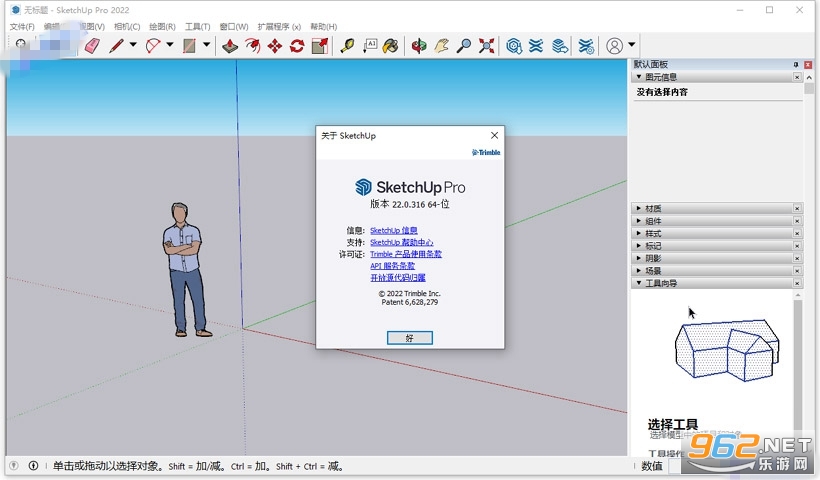Click the 好 button in About dialog
Screen dimensions: 820x480
409,338
